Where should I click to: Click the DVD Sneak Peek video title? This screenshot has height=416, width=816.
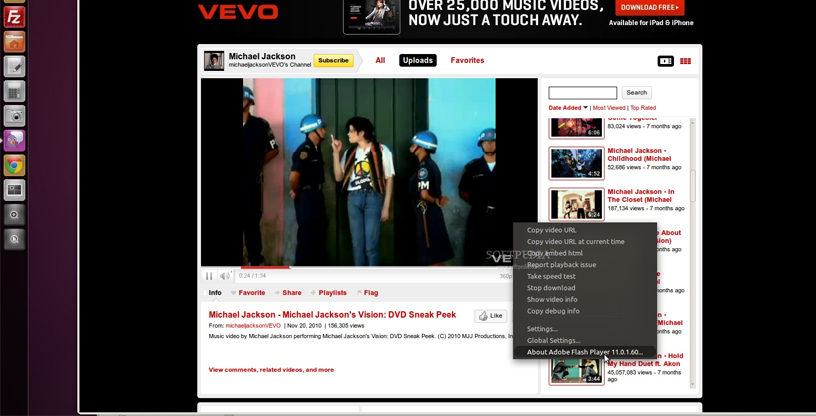pyautogui.click(x=332, y=314)
